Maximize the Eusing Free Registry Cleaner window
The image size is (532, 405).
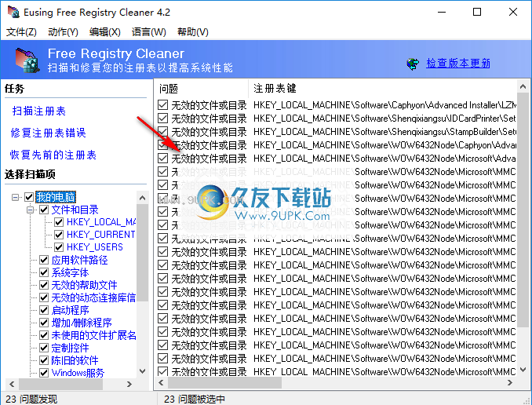(x=477, y=13)
